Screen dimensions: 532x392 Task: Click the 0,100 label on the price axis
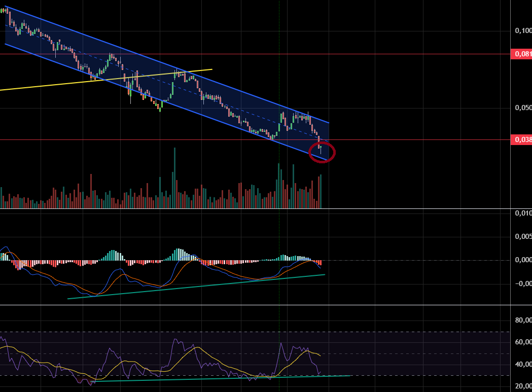tap(522, 31)
